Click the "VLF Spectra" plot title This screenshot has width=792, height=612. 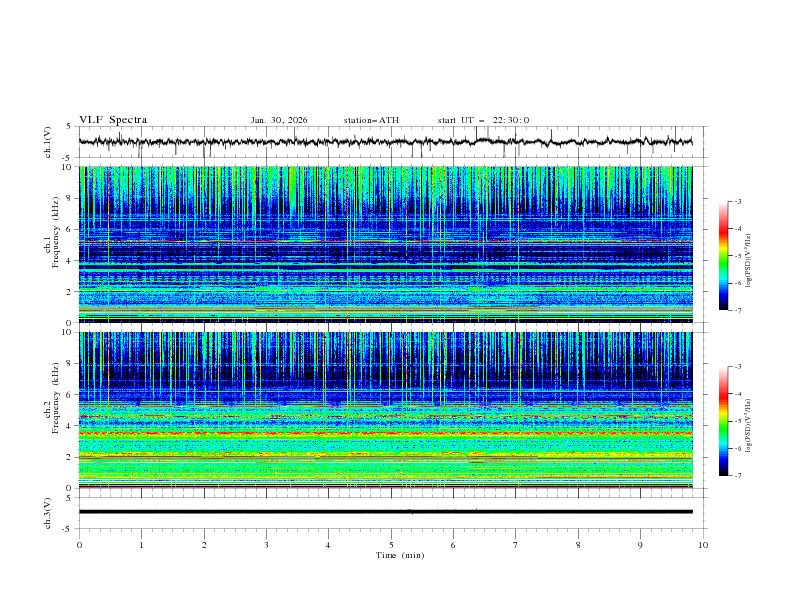[x=113, y=120]
